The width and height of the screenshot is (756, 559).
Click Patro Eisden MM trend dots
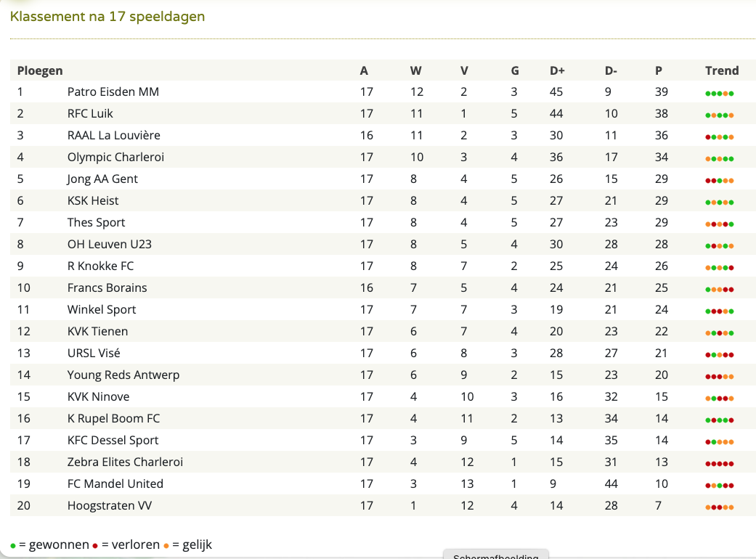(x=720, y=94)
